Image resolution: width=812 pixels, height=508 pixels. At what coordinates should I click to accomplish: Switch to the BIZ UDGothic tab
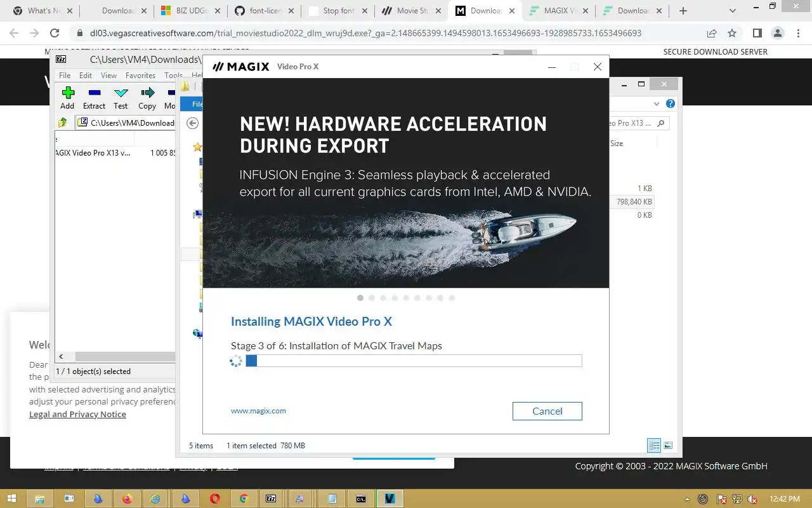(190, 11)
